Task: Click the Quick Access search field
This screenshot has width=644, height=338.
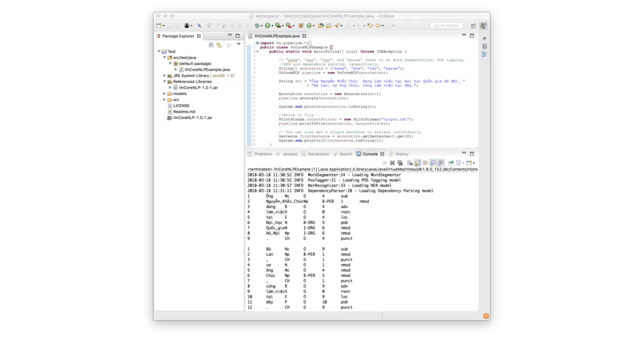Action: point(447,25)
